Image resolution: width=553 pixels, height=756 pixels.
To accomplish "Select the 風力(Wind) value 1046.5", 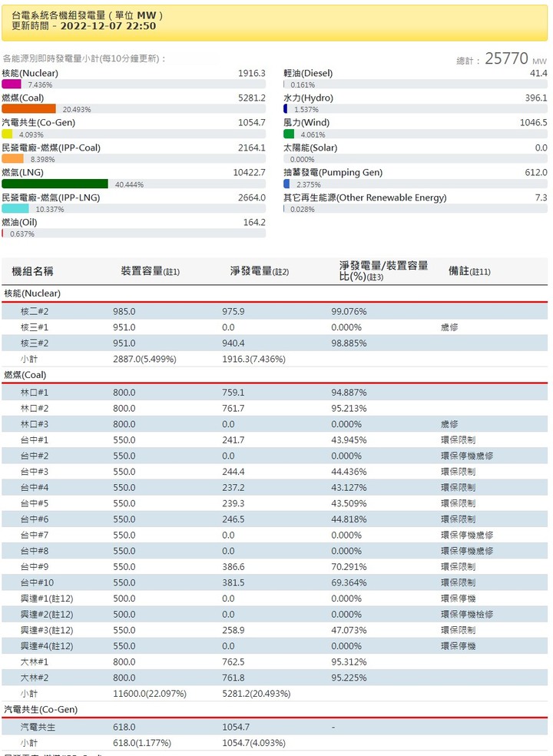I will [x=533, y=122].
